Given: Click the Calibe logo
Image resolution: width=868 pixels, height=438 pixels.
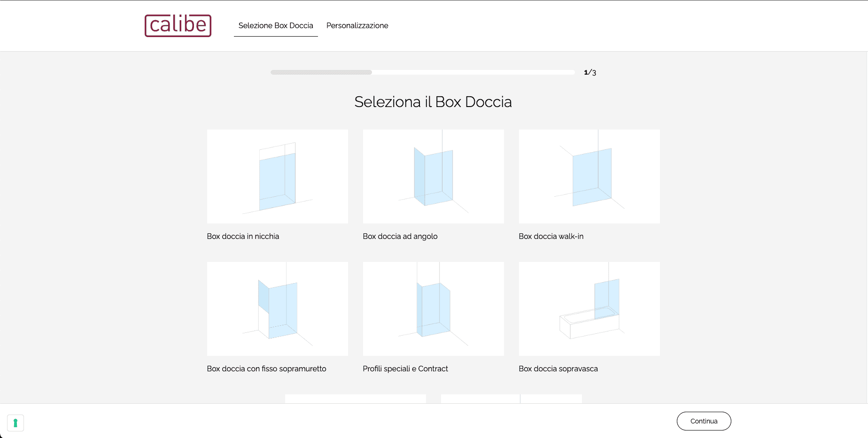Looking at the screenshot, I should (178, 25).
